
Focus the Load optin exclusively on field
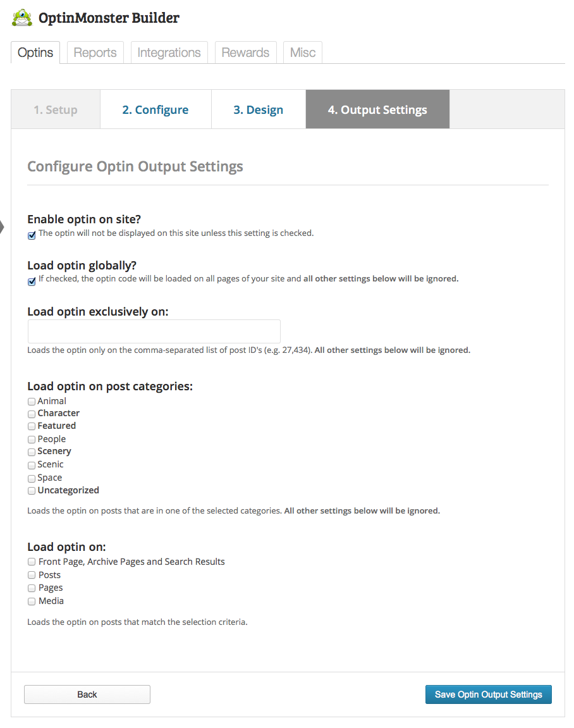(x=154, y=331)
